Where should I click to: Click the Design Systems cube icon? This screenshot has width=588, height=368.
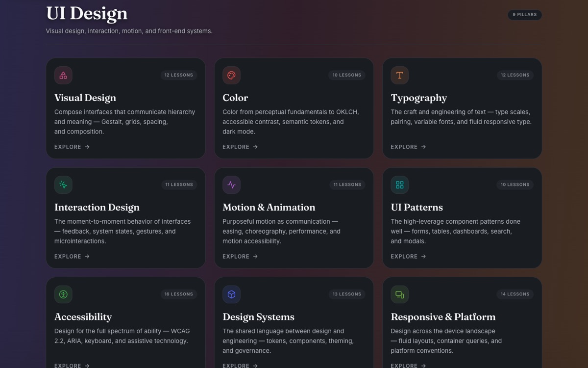point(231,294)
